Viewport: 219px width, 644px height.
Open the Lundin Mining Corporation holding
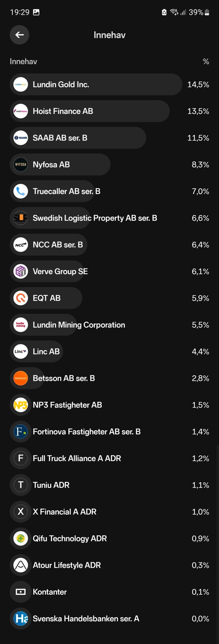click(109, 325)
